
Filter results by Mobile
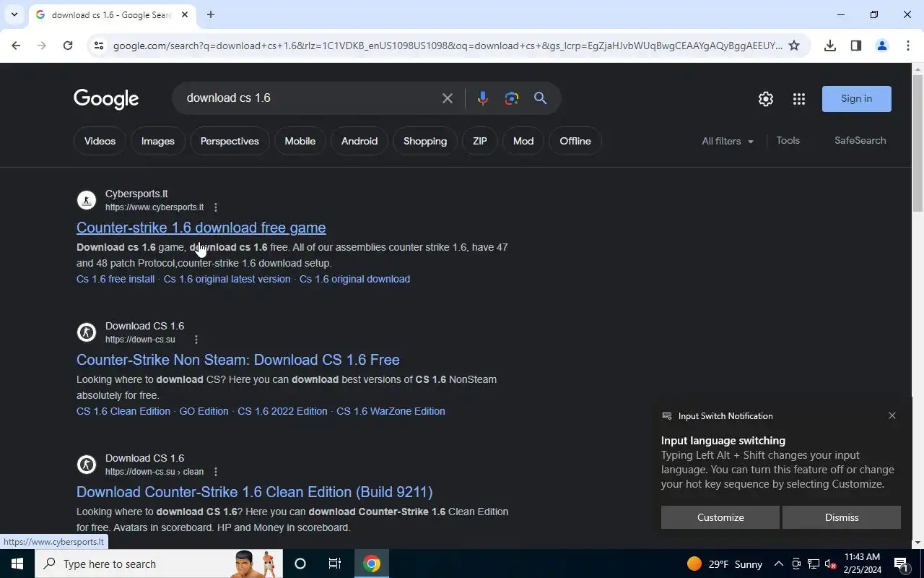pyautogui.click(x=300, y=141)
